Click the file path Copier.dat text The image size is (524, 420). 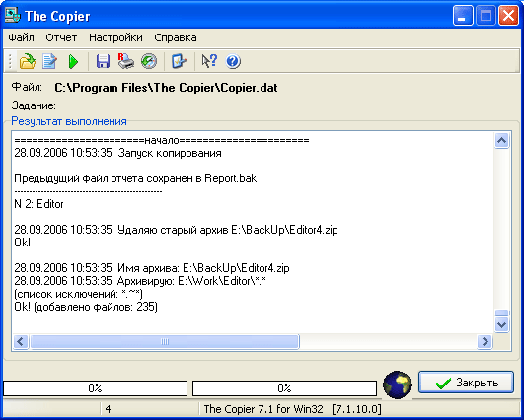pyautogui.click(x=166, y=88)
